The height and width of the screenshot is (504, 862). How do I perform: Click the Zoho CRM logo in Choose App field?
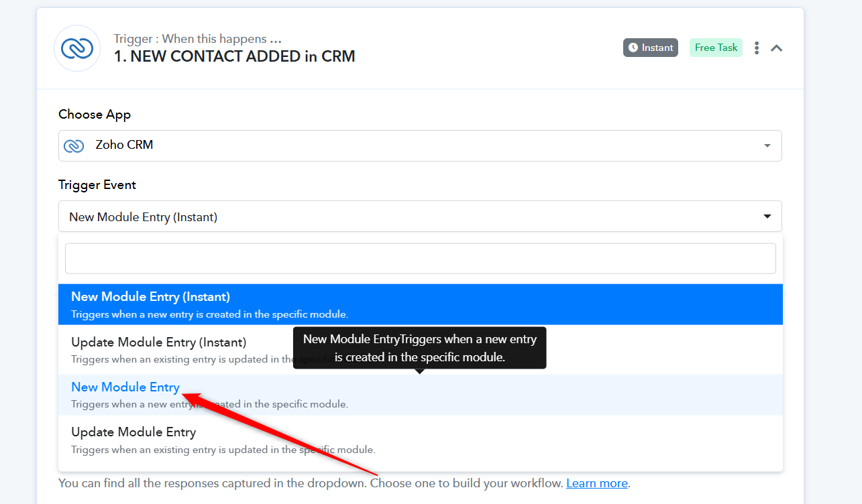[74, 145]
